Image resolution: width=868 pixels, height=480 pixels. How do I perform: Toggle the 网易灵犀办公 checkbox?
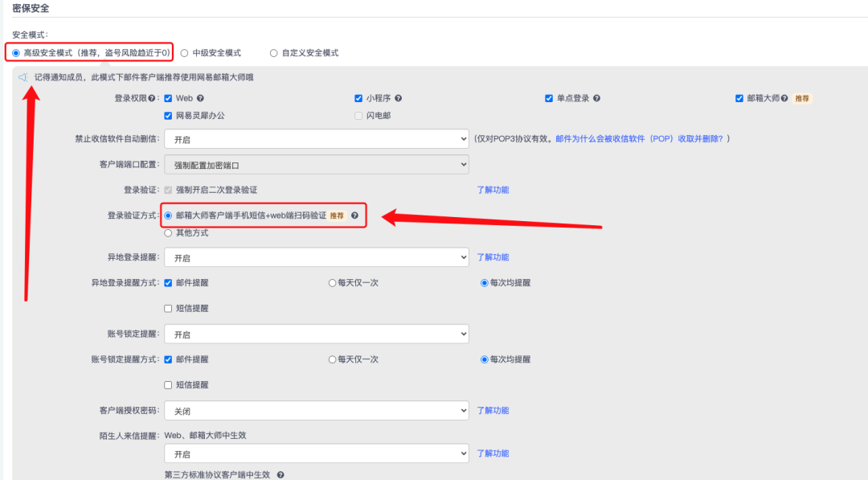(168, 116)
